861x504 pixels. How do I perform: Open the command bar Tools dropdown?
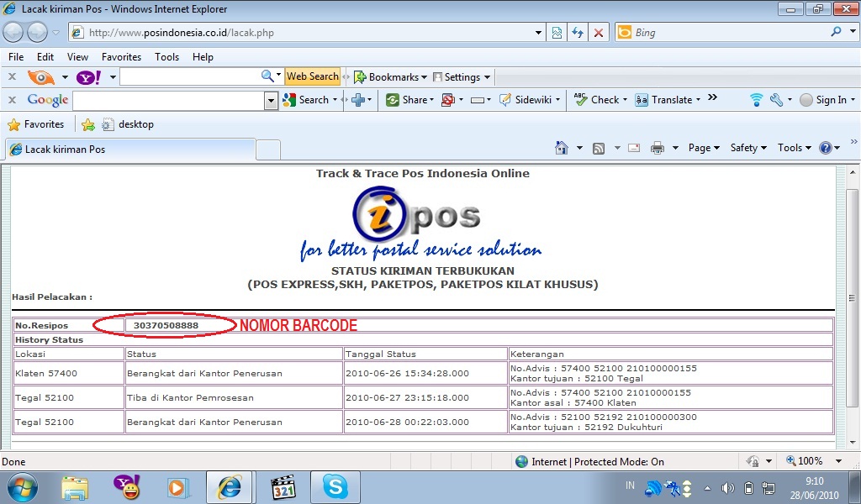[795, 148]
